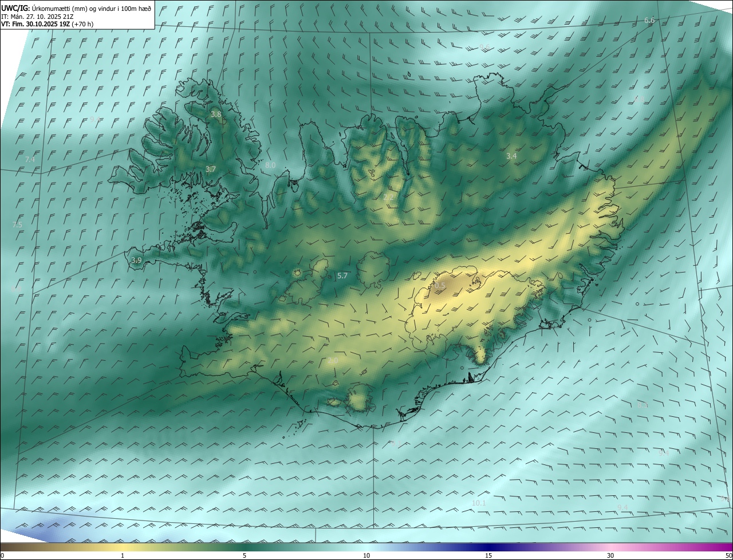Click the colorbar tick label 5
Image resolution: width=733 pixels, height=560 pixels.
[x=245, y=555]
